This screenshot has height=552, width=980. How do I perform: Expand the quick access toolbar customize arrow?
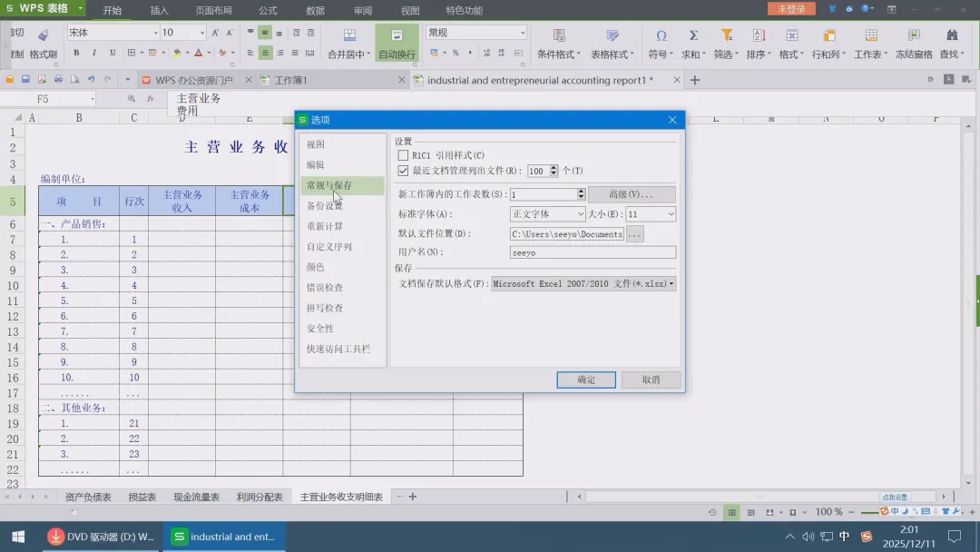click(x=128, y=79)
